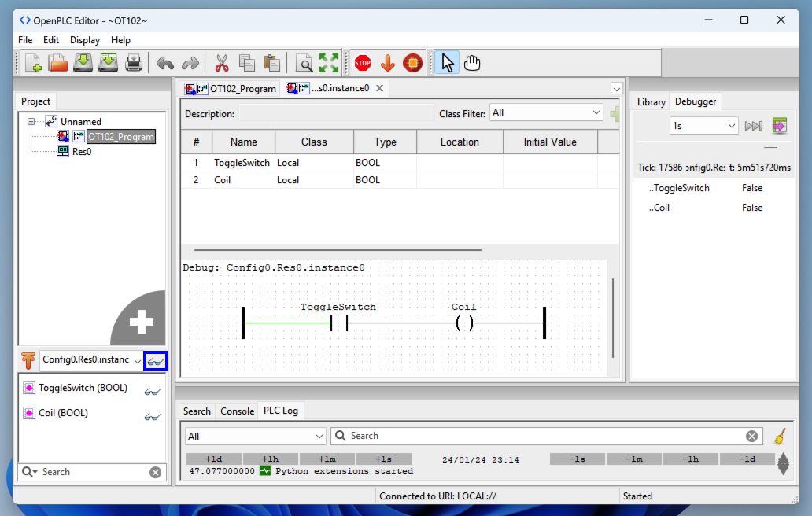Debug Coil variable with glasses icon

coord(153,416)
